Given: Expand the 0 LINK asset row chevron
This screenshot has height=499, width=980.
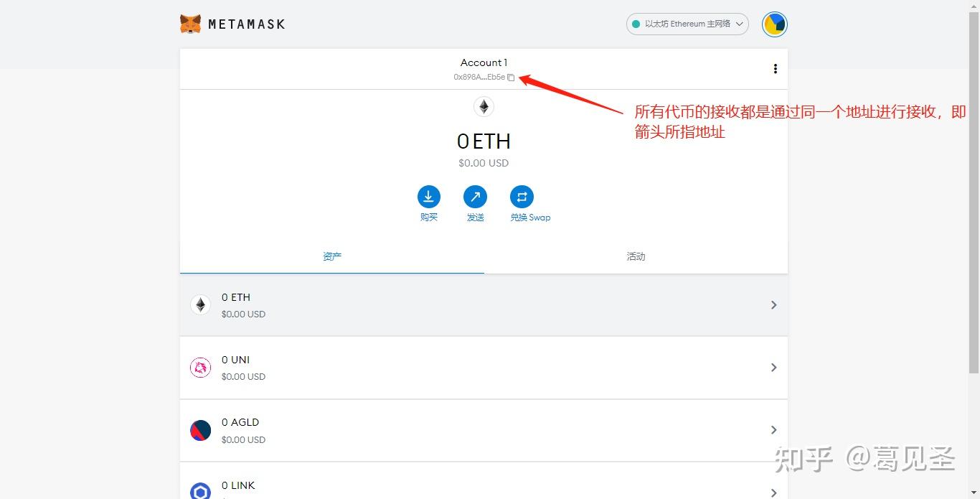Looking at the screenshot, I should pos(773,493).
